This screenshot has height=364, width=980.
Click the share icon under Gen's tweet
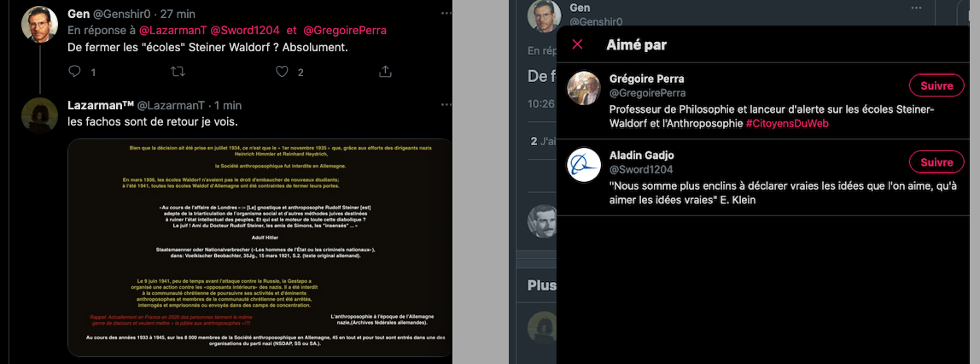385,72
